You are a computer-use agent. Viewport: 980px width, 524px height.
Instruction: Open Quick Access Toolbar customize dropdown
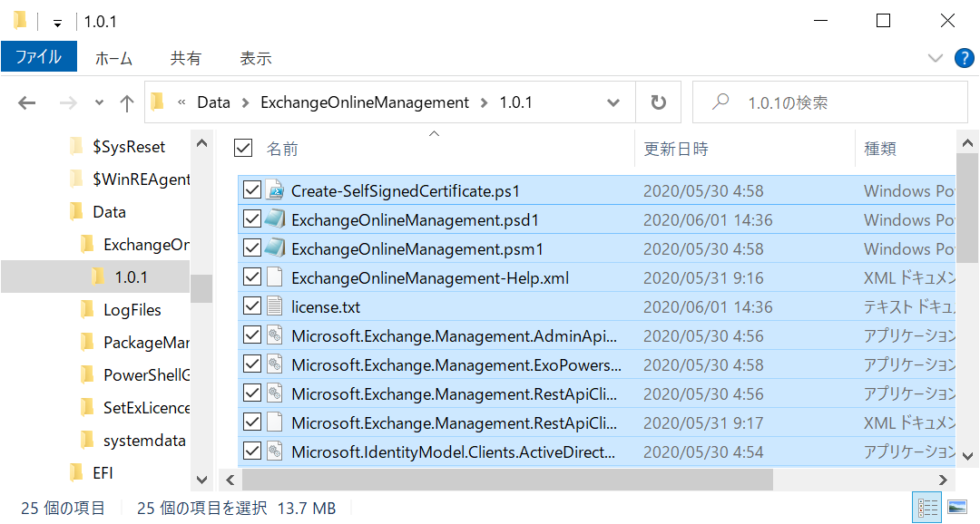tap(57, 24)
